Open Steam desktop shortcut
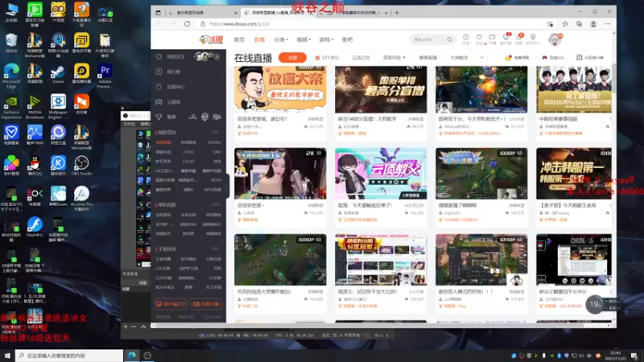 pyautogui.click(x=58, y=74)
